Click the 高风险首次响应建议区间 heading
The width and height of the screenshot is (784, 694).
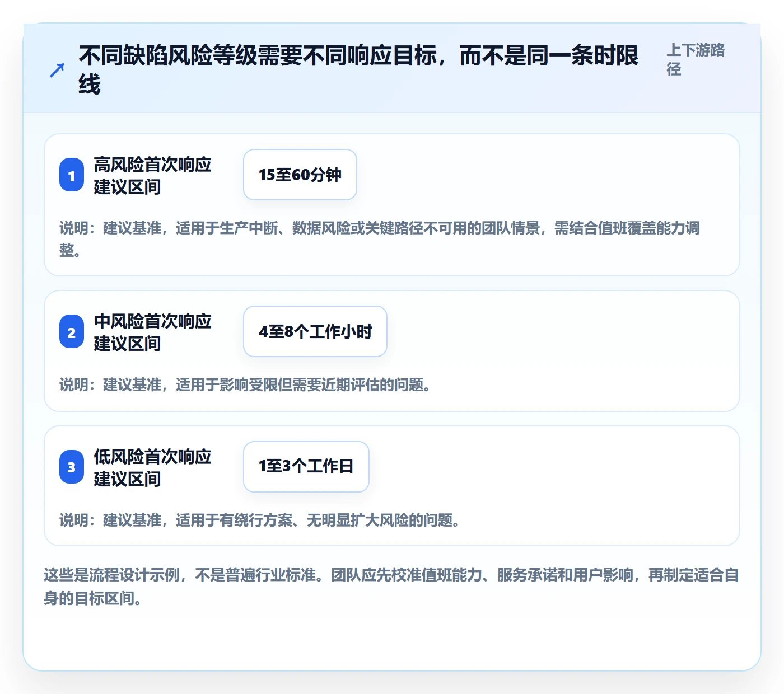[x=153, y=175]
